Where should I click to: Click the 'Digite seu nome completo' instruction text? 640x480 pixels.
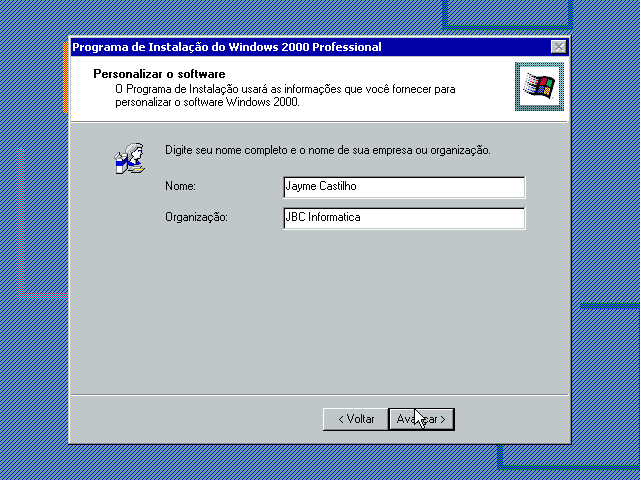(x=327, y=151)
